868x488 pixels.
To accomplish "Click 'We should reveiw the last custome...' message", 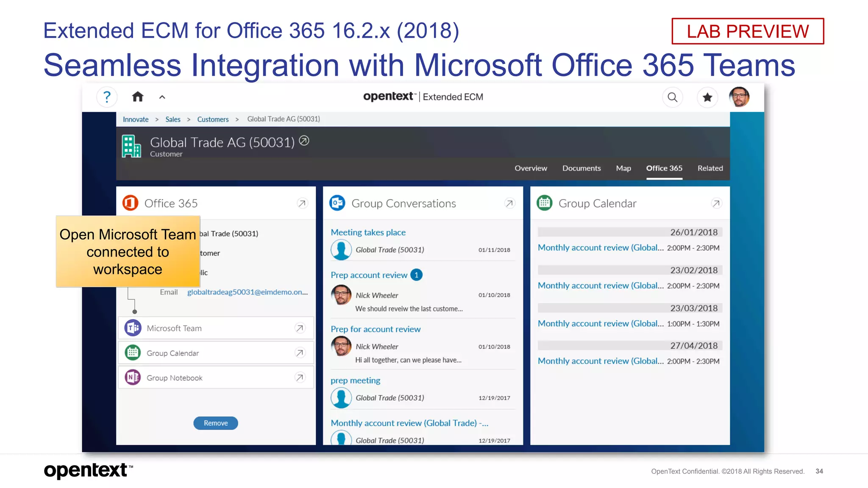I will 409,309.
